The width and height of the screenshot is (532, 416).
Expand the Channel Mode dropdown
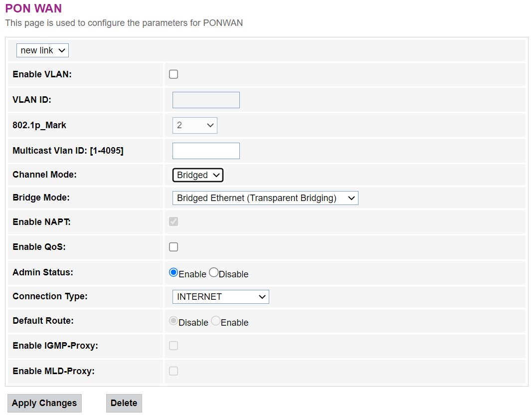tap(198, 175)
